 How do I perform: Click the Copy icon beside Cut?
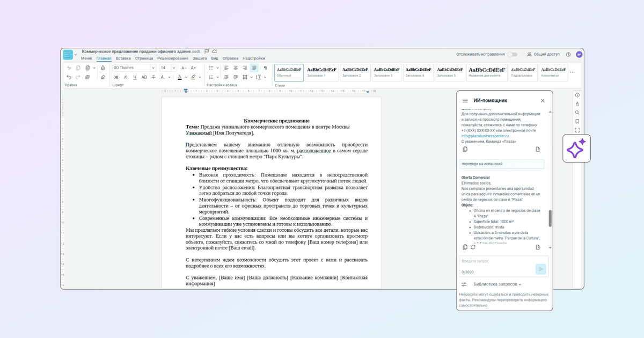[x=78, y=68]
